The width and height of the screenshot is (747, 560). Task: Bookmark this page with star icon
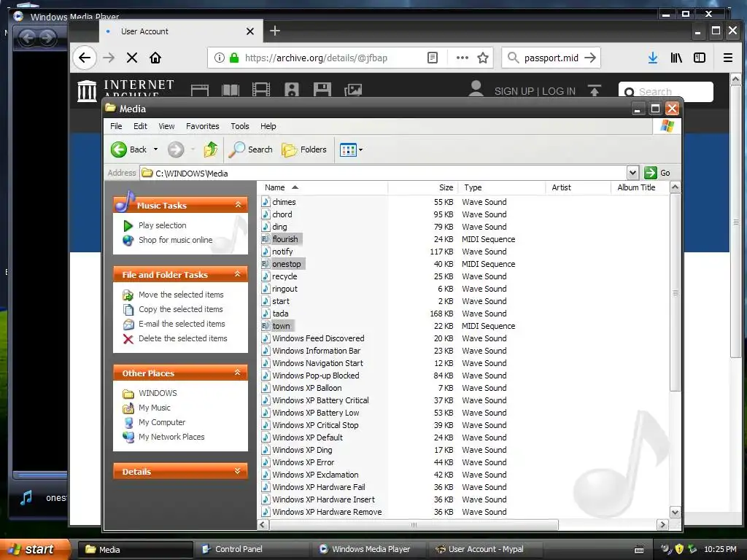point(483,58)
